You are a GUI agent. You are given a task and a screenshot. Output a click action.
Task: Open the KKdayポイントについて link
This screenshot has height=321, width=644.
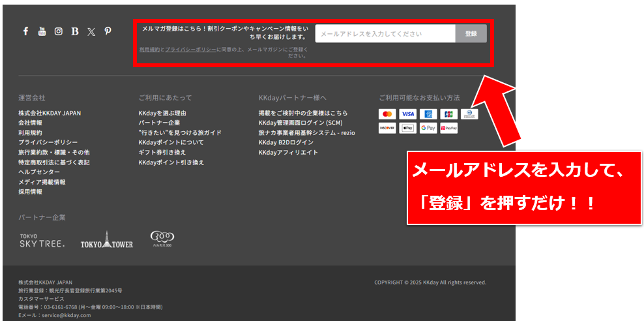click(x=171, y=142)
